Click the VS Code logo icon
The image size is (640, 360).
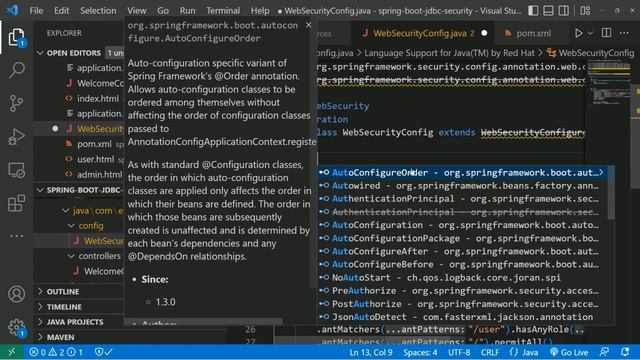coord(13,10)
